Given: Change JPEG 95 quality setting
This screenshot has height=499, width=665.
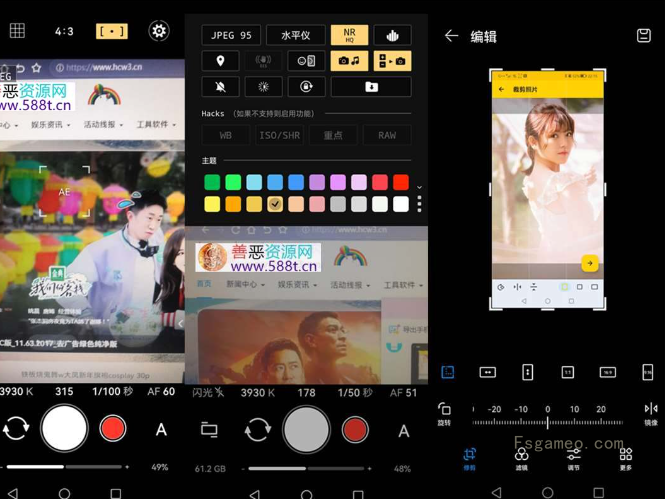Looking at the screenshot, I should click(231, 35).
